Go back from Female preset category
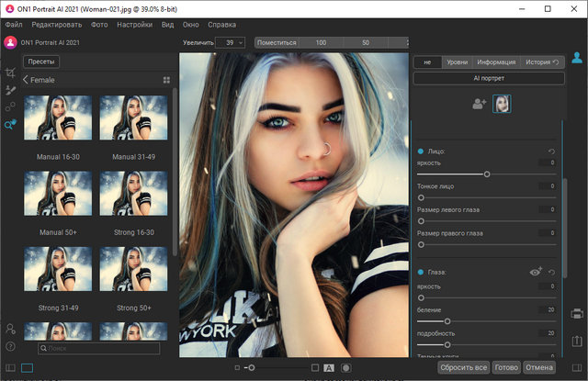The height and width of the screenshot is (381, 588). point(26,80)
